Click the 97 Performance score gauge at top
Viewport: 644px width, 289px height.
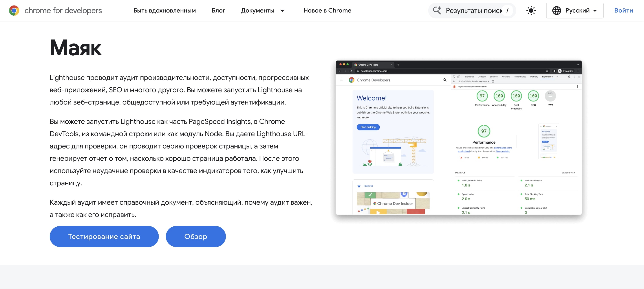pyautogui.click(x=482, y=96)
